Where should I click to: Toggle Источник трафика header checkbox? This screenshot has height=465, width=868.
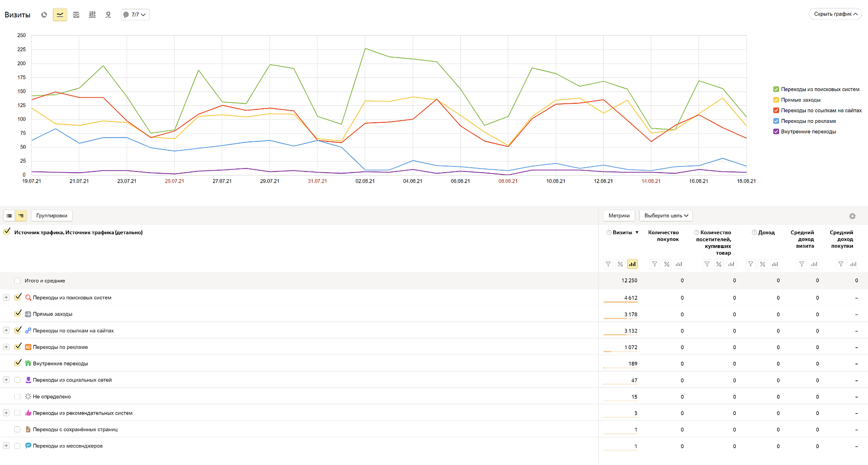tap(7, 232)
